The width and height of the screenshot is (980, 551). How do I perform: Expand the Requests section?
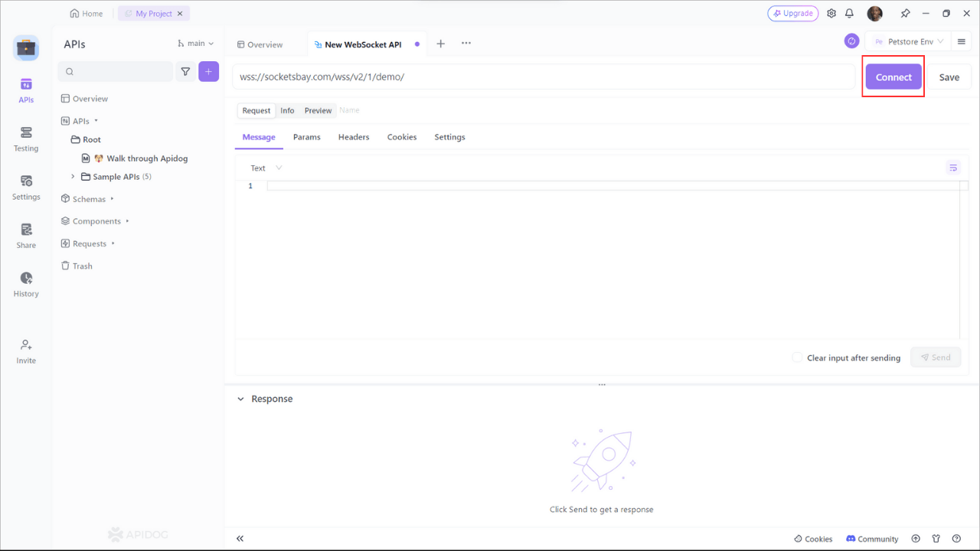pos(113,243)
